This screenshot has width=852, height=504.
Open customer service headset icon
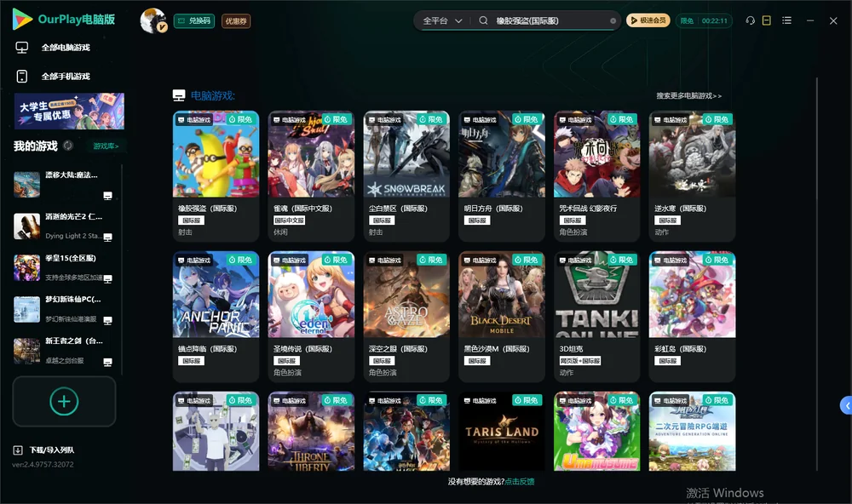[x=750, y=20]
